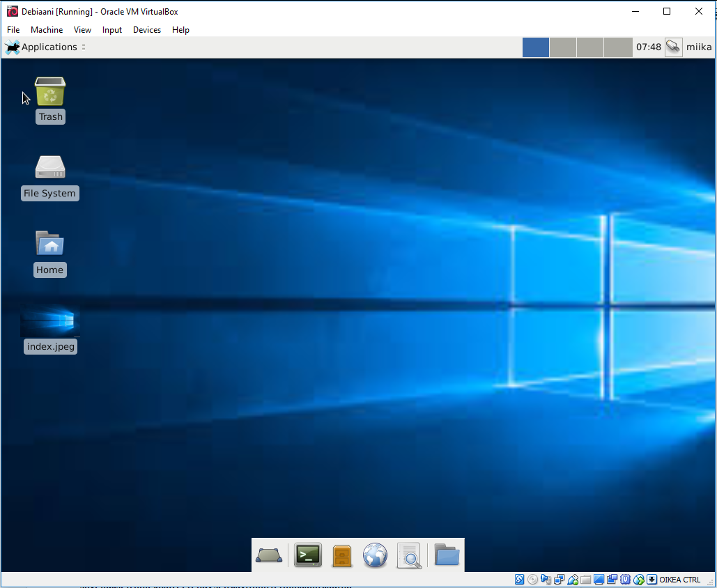
Task: Open VirtualBox Help menu
Action: (180, 30)
